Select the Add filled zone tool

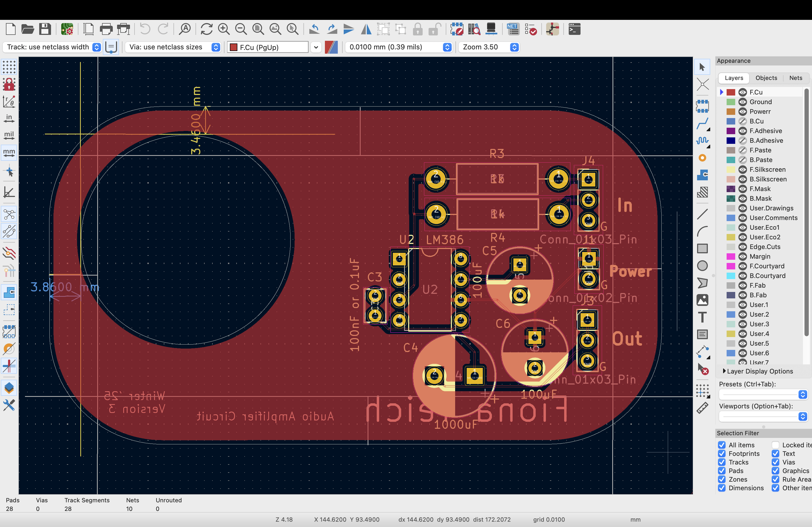coord(702,175)
